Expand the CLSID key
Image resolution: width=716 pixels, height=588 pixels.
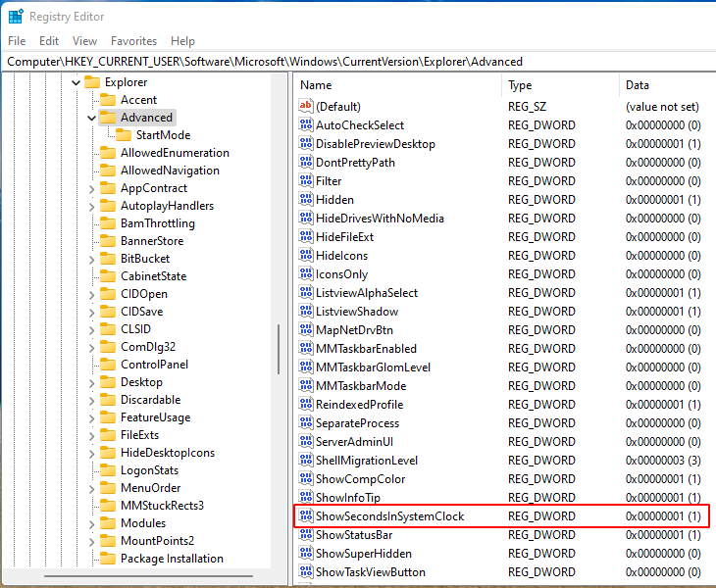91,330
